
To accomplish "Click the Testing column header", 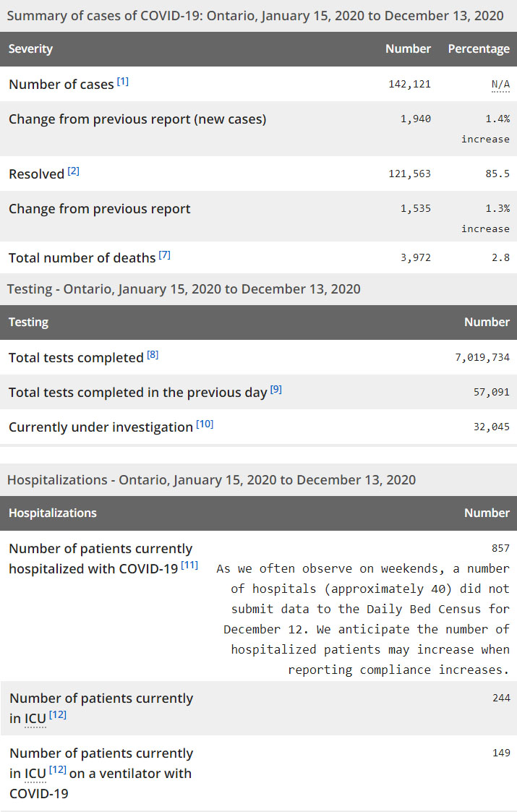I will pos(28,322).
